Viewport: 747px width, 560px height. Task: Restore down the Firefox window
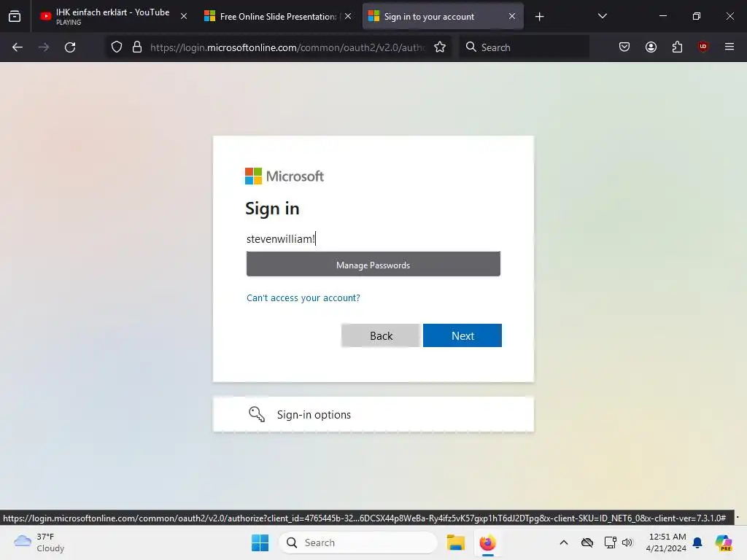(697, 16)
